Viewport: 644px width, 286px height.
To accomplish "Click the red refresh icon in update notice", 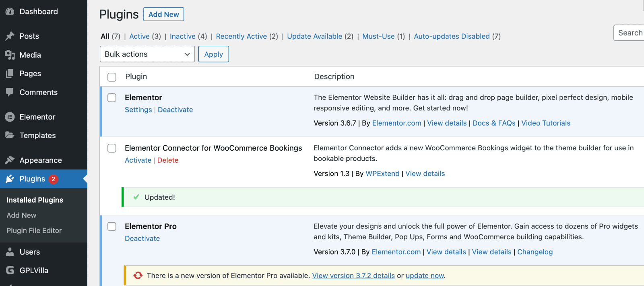I will tap(138, 275).
